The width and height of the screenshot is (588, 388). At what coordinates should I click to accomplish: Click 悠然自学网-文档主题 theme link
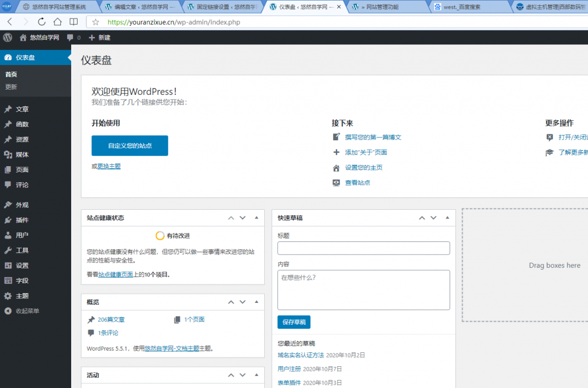tap(172, 348)
